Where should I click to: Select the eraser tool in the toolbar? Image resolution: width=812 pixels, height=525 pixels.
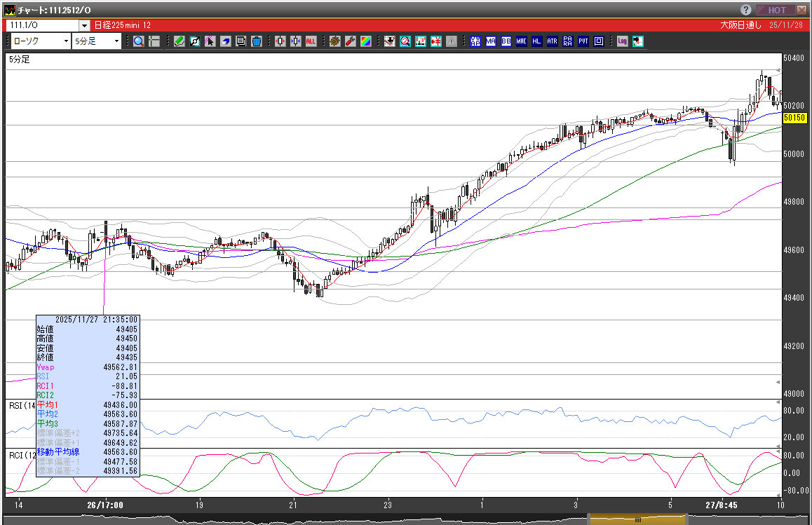pos(226,41)
